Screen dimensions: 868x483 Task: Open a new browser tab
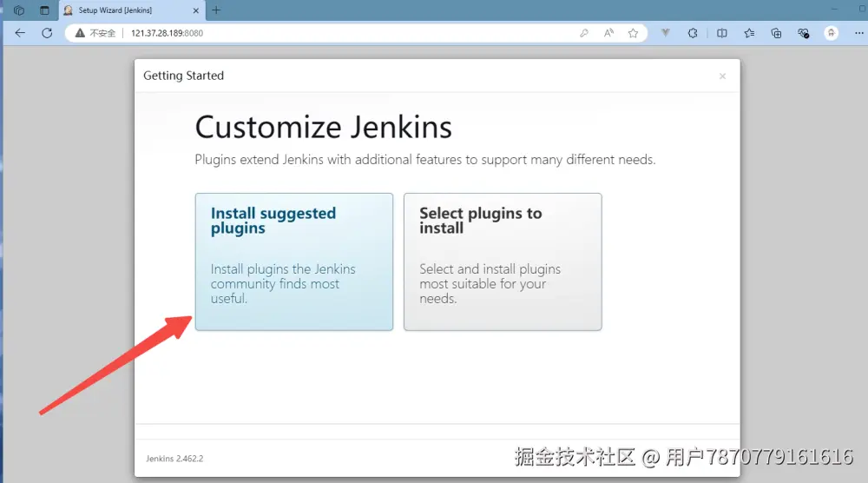(216, 10)
